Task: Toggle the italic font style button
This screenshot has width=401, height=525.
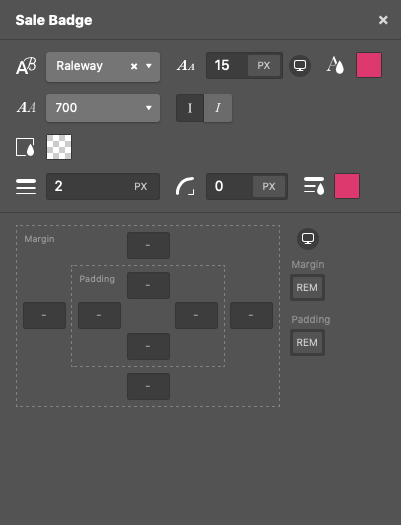Action: 218,108
